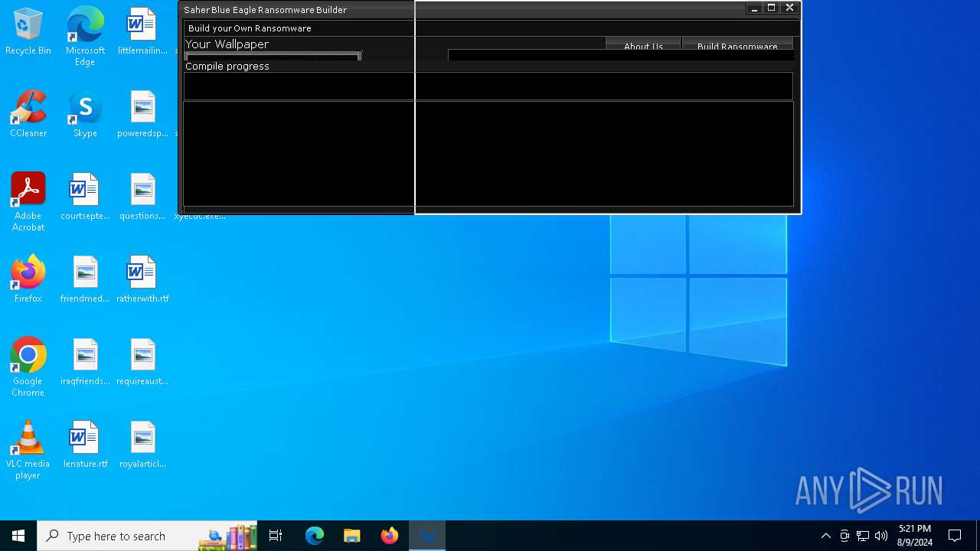
Task: Click the taskbar search box
Action: coord(147,536)
